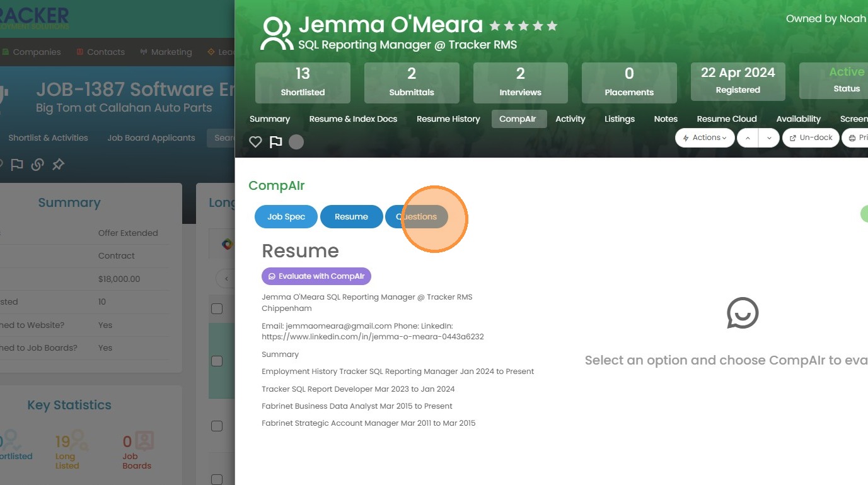This screenshot has width=868, height=485.
Task: Click the 'Contract' value in Summary panel
Action: click(117, 256)
